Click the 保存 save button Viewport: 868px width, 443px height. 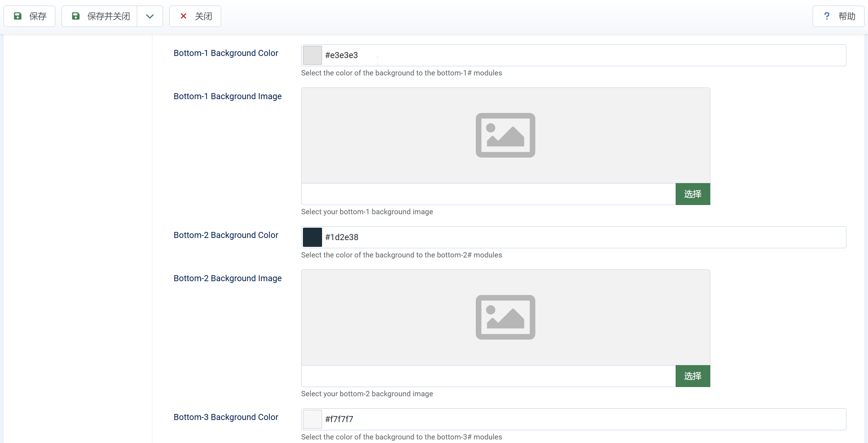coord(30,16)
